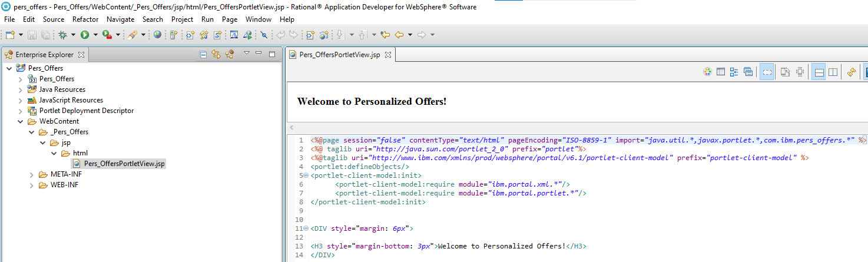Click the Link with Editor arrows icon
This screenshot has width=868, height=262.
point(216,55)
